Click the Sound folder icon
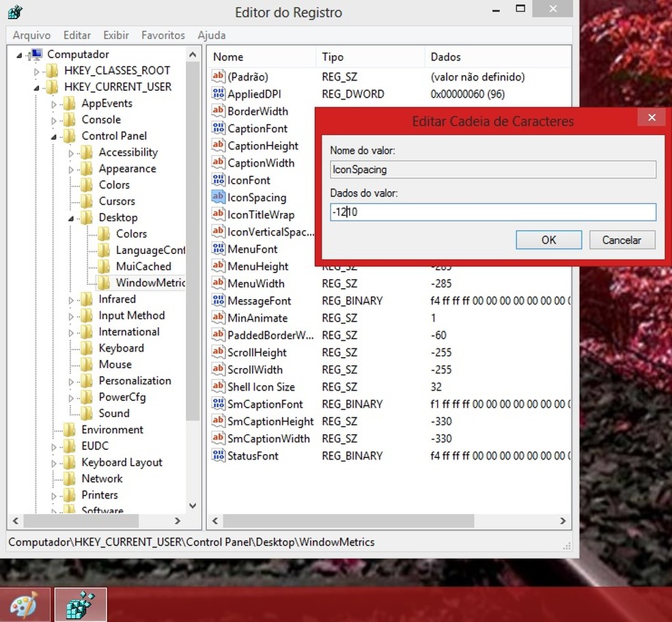The height and width of the screenshot is (622, 672). point(87,413)
